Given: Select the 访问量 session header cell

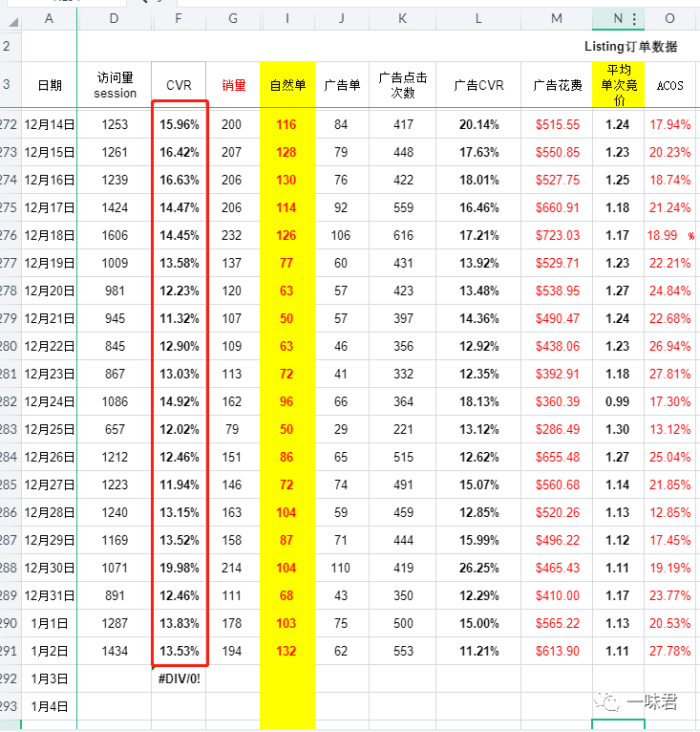Looking at the screenshot, I should (x=115, y=85).
